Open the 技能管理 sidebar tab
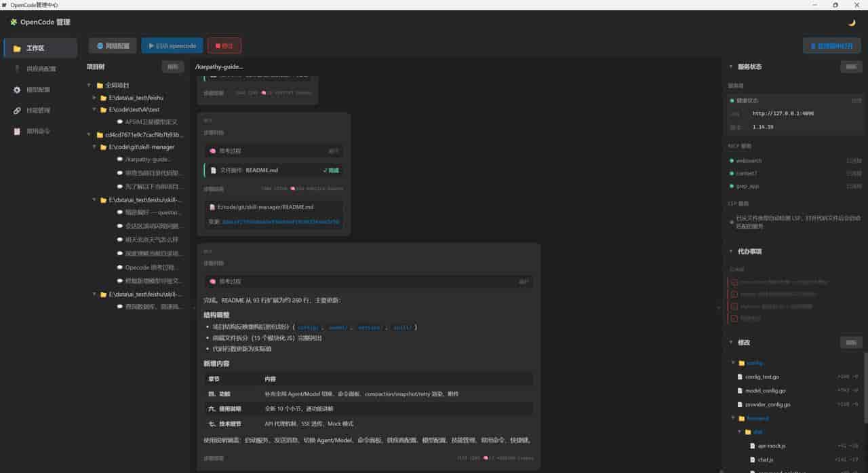Image resolution: width=868 pixels, height=473 pixels. coord(40,111)
